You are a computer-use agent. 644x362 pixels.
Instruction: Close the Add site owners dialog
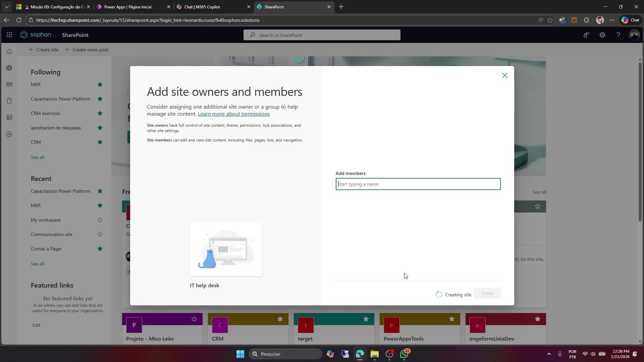tap(504, 75)
